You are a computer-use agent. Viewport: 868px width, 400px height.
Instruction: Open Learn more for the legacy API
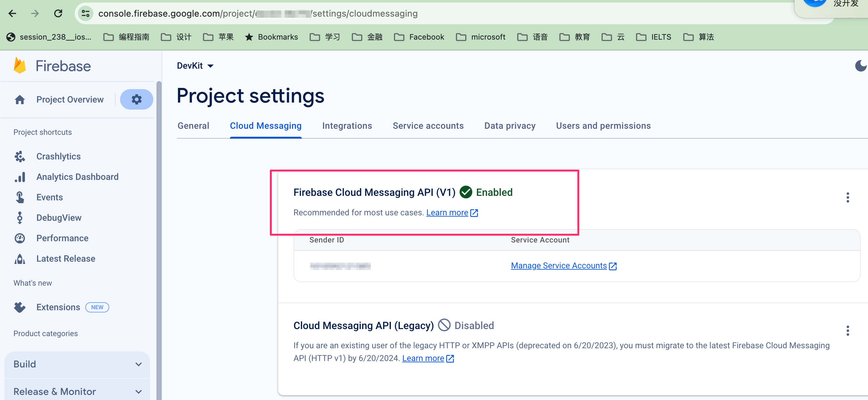(x=423, y=358)
